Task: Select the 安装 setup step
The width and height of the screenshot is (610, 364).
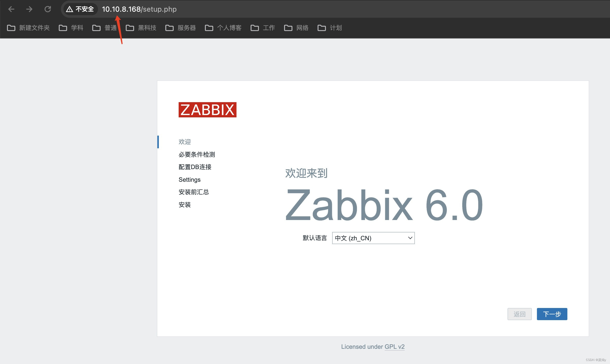Action: click(184, 205)
